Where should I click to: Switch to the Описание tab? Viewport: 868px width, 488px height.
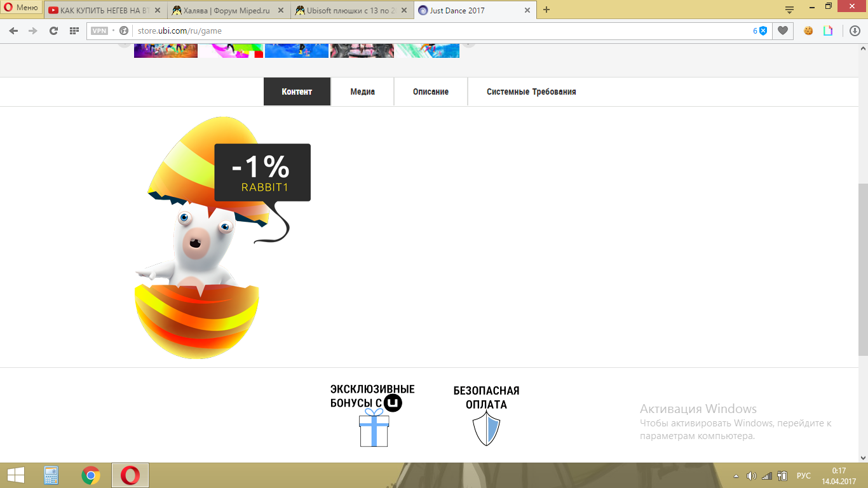(x=431, y=91)
